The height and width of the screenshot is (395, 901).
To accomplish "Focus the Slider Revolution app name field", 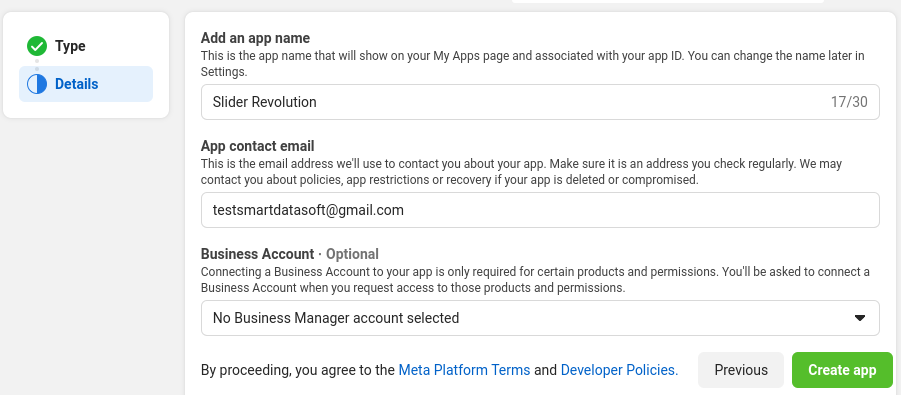I will 540,102.
